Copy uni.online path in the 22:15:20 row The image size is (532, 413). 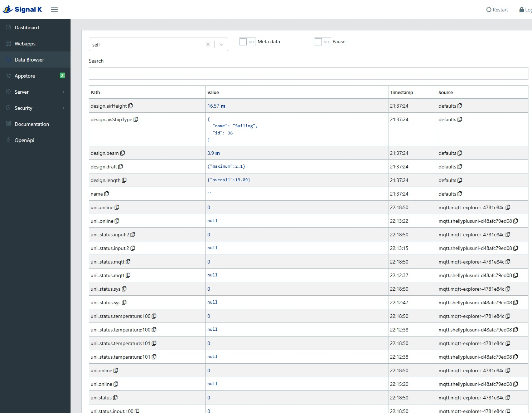pyautogui.click(x=116, y=384)
